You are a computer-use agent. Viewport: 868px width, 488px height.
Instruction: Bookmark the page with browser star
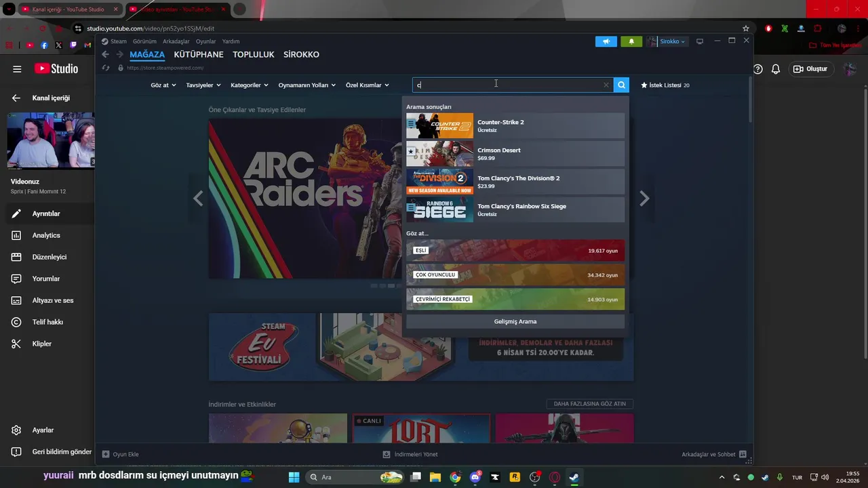coord(746,28)
